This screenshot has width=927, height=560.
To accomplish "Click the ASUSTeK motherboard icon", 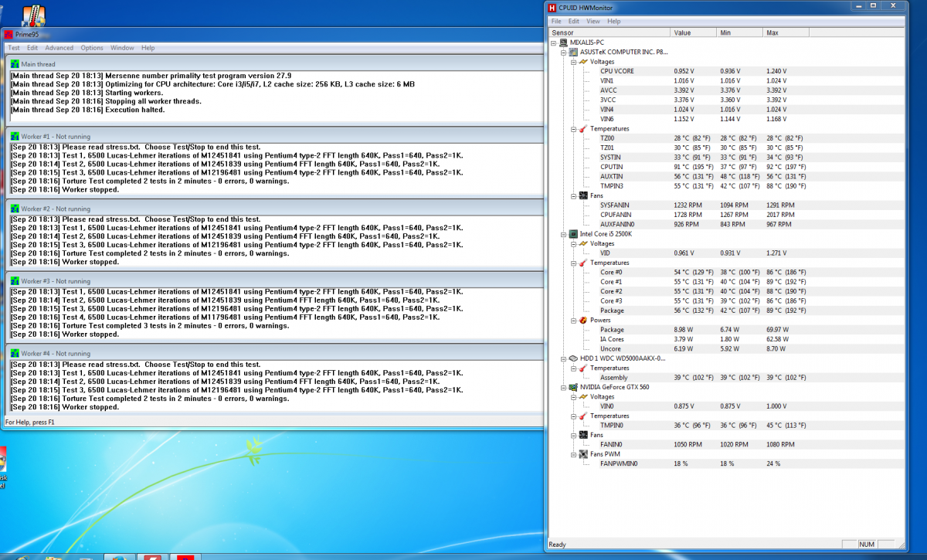I will [573, 52].
